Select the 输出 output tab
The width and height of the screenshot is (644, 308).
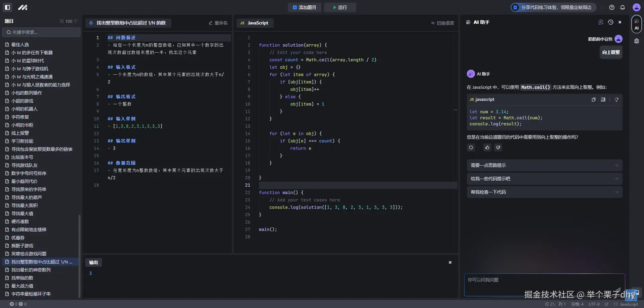pos(94,262)
